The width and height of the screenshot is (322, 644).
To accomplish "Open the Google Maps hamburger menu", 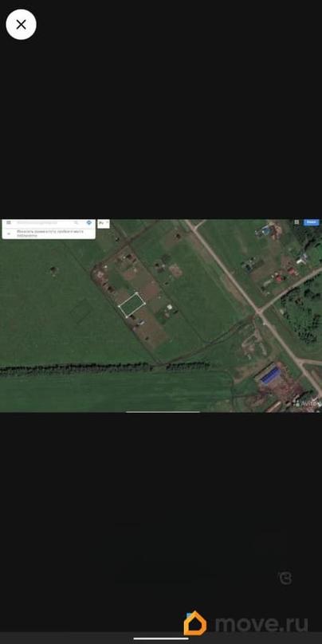I will (x=9, y=222).
